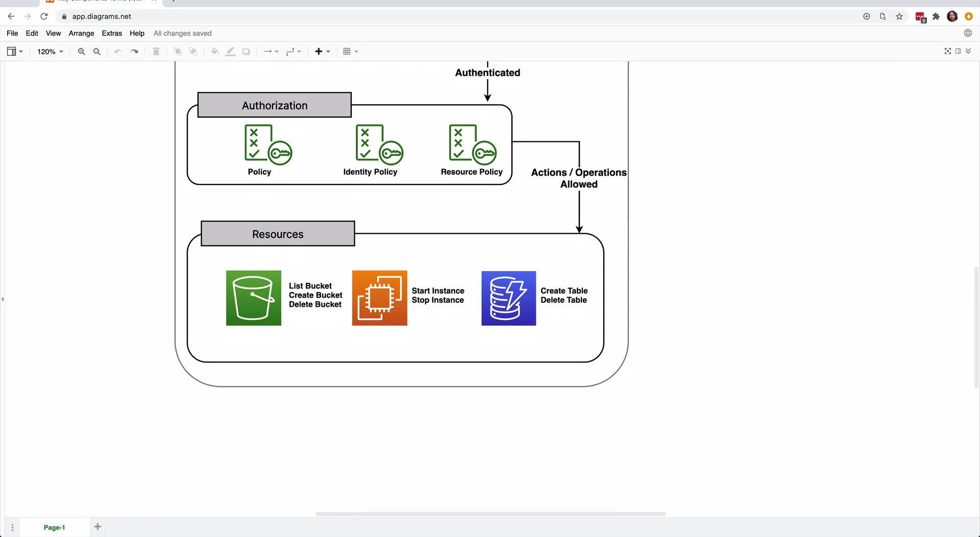
Task: Select the Resource Policy icon
Action: [473, 144]
